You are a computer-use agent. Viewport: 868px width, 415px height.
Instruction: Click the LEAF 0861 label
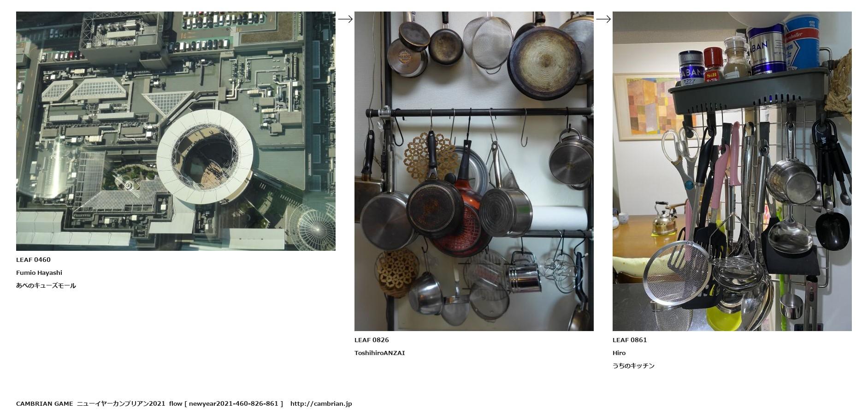(x=630, y=340)
